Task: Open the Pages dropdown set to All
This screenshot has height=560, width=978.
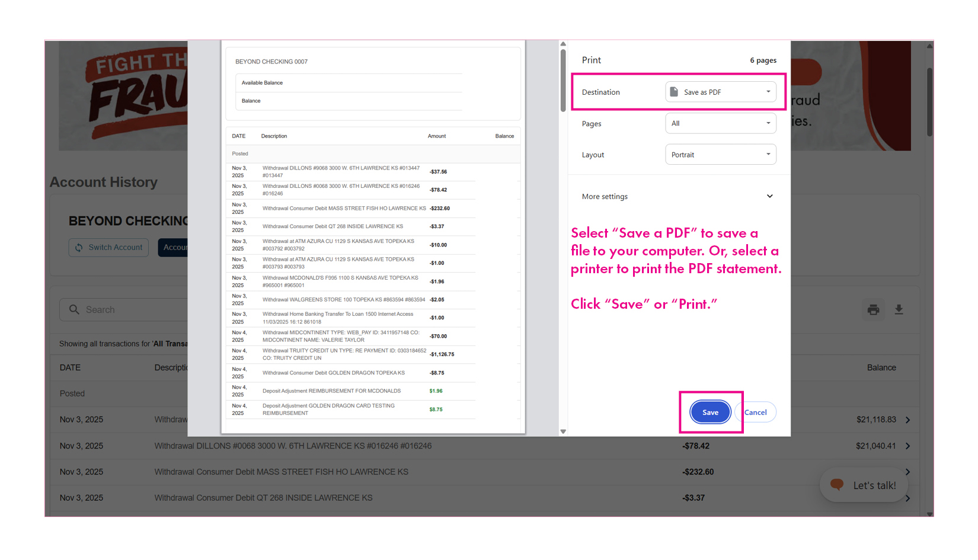Action: (720, 123)
